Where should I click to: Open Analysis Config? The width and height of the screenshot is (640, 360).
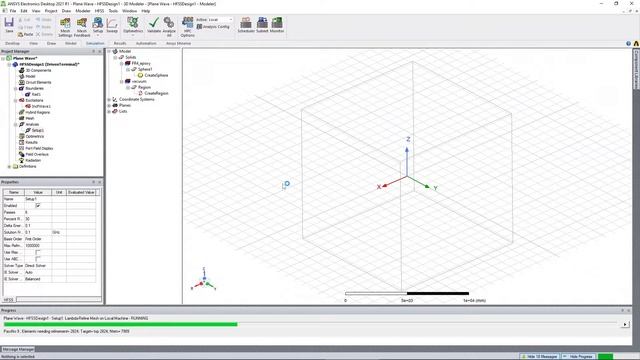(213, 27)
